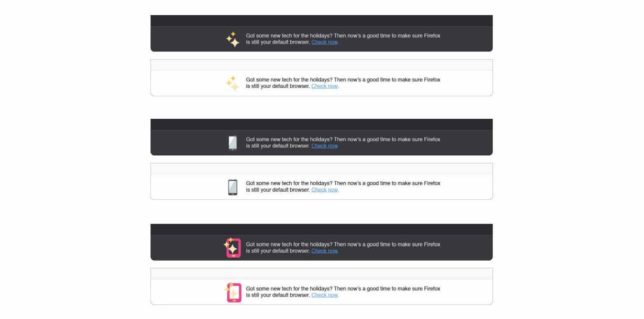
Task: Click the gray phone icon in the light bar
Action: [x=233, y=187]
